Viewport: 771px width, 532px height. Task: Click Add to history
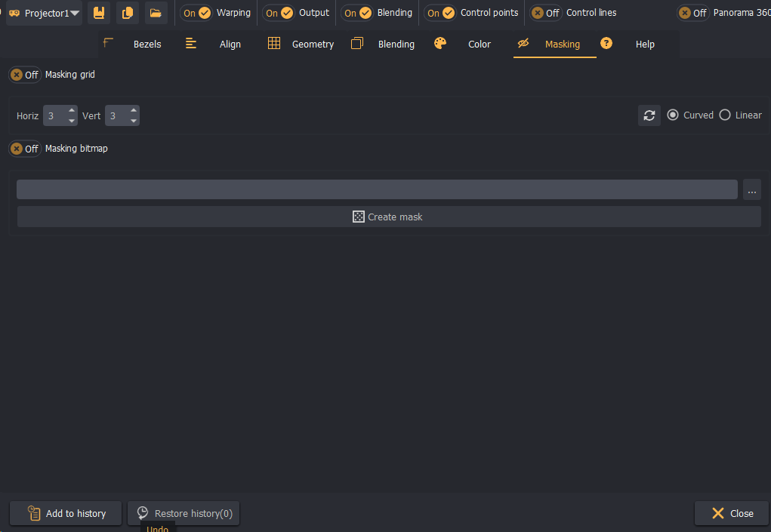click(x=66, y=513)
